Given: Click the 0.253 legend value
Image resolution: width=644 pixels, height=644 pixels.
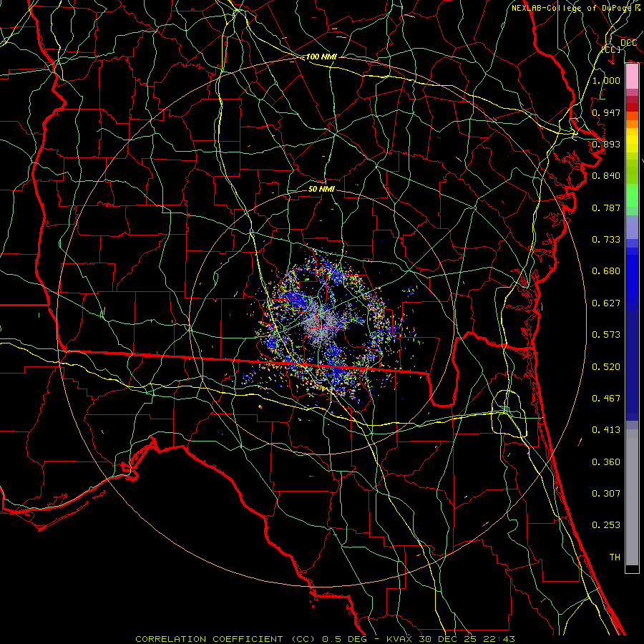Looking at the screenshot, I should (606, 525).
